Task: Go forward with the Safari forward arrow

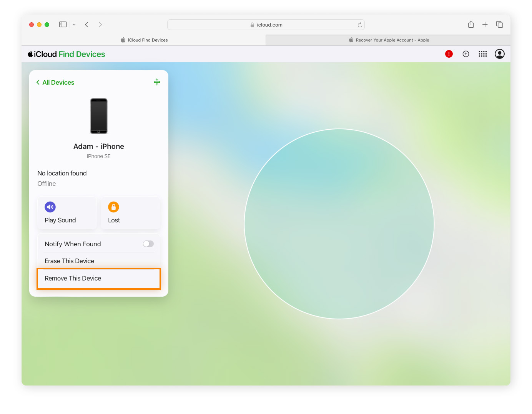Action: (100, 25)
